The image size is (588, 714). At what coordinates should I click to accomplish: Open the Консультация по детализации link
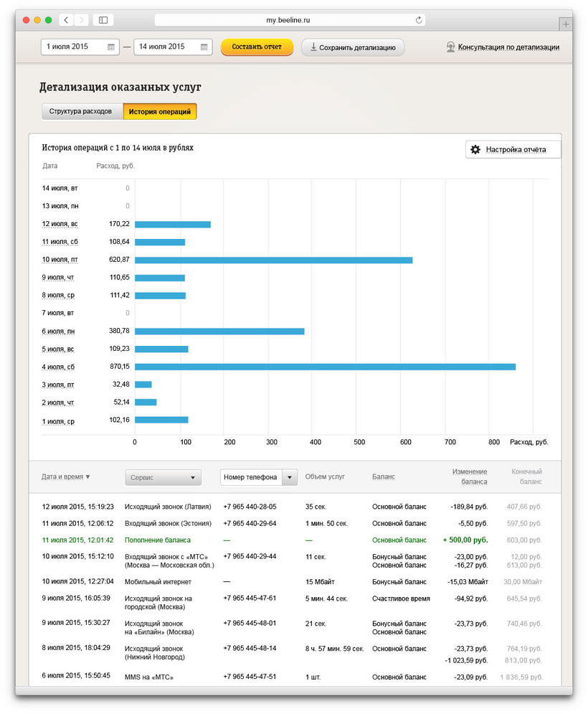pos(508,47)
